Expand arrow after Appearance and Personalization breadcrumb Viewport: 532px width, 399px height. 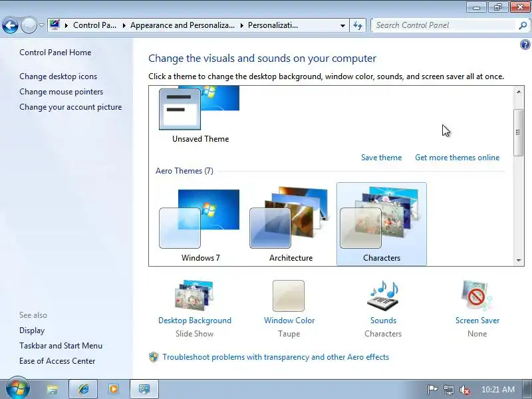[241, 25]
